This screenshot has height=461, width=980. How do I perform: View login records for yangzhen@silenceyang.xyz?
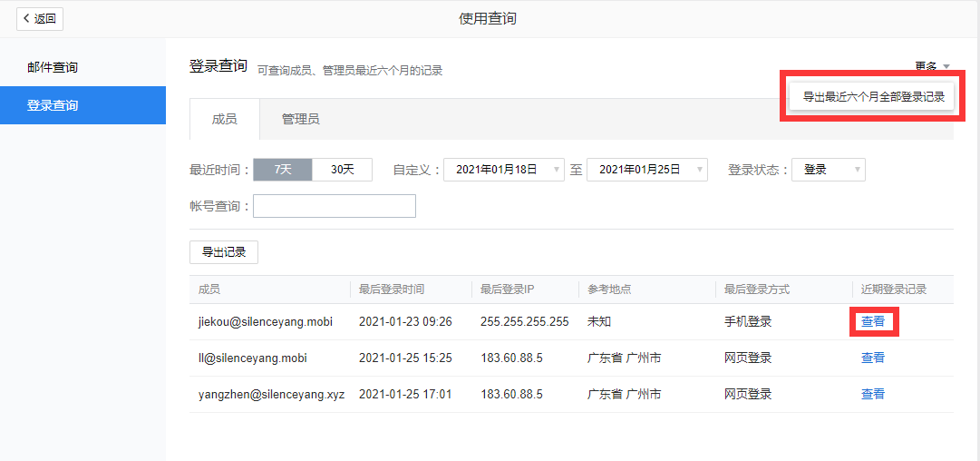873,394
